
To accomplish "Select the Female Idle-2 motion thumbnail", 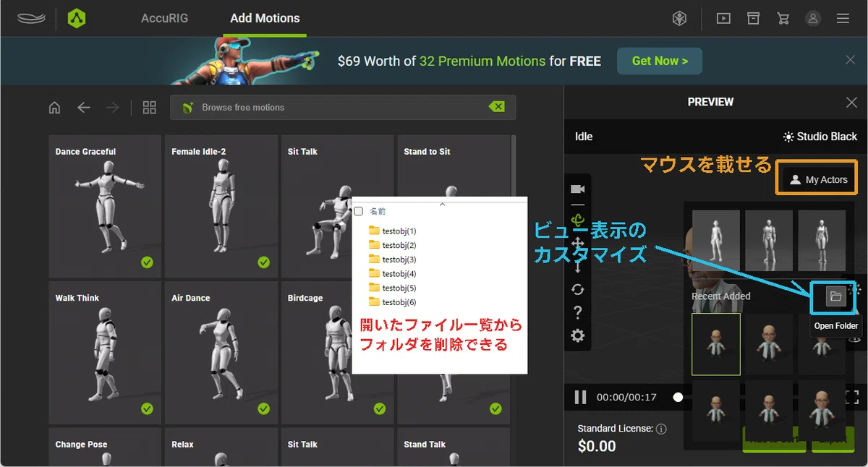I will 221,206.
